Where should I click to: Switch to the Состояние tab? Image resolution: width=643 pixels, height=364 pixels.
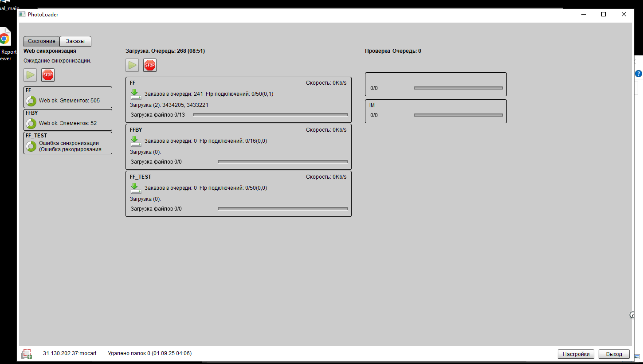click(x=42, y=41)
